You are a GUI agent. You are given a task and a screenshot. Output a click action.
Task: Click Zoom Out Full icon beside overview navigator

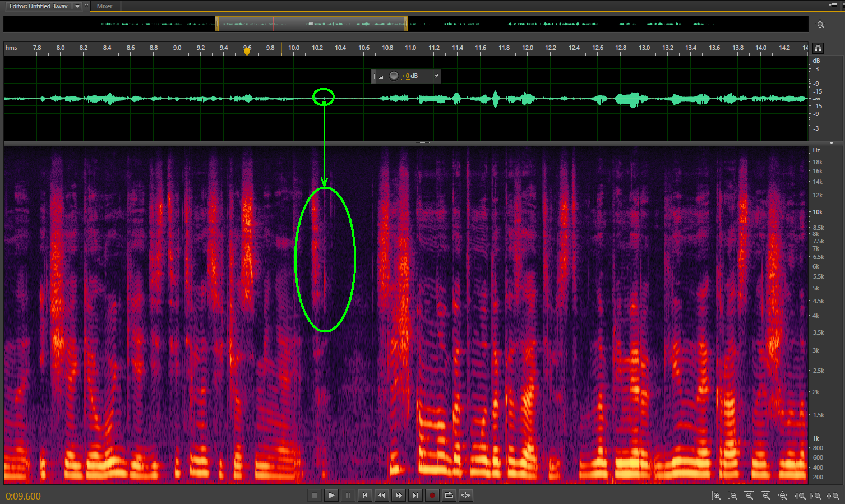[820, 24]
